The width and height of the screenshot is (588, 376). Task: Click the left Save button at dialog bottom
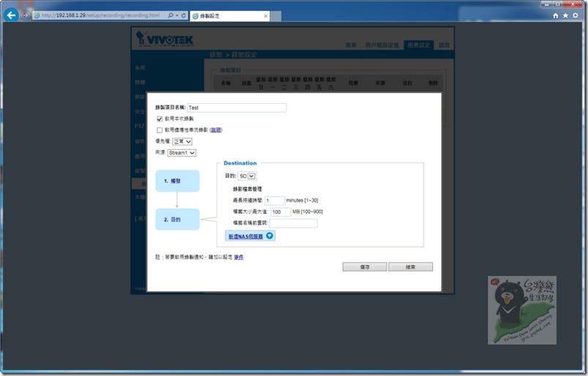(364, 267)
